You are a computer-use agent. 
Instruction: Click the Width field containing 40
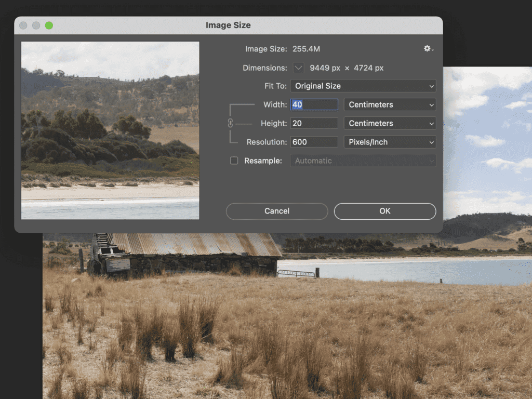(314, 104)
